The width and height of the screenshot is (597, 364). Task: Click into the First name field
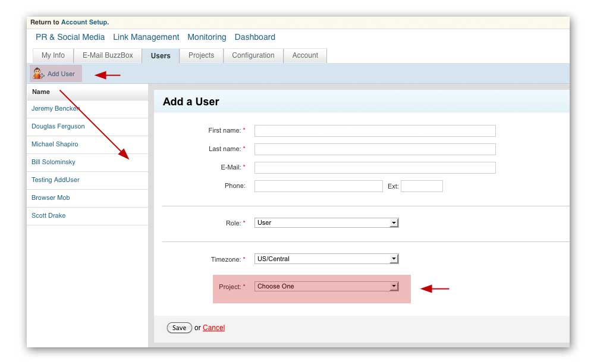[375, 131]
